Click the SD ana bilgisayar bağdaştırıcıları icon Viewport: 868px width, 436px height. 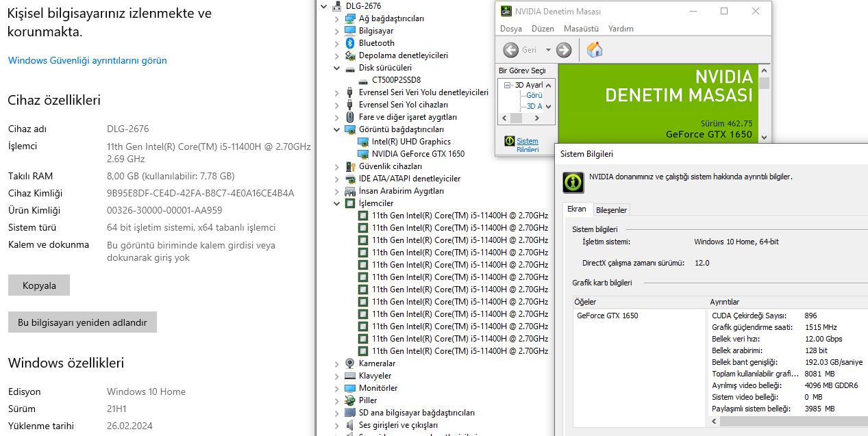pos(350,413)
